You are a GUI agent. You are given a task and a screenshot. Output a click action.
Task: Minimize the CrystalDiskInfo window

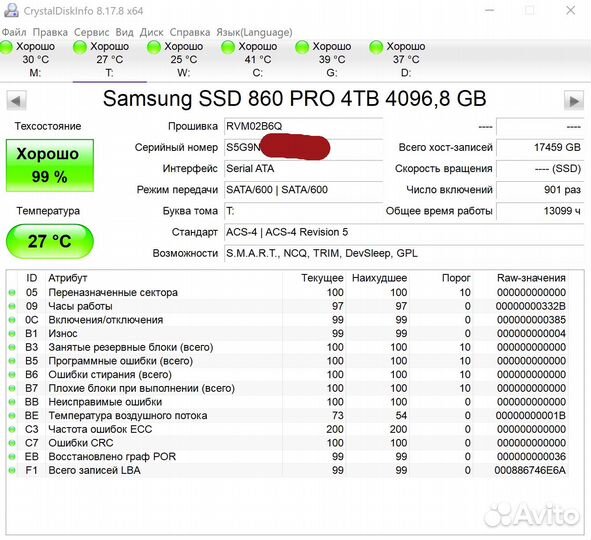tap(490, 10)
